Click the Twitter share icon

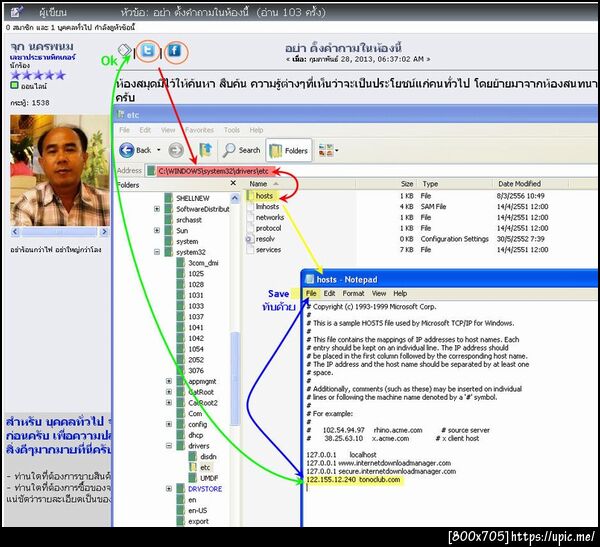pos(148,51)
